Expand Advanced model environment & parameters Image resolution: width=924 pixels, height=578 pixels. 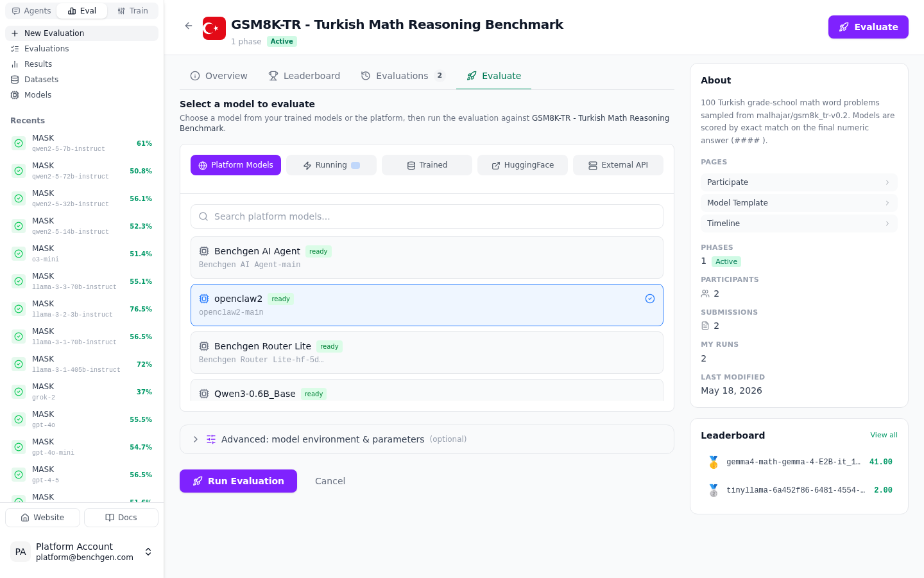point(427,439)
